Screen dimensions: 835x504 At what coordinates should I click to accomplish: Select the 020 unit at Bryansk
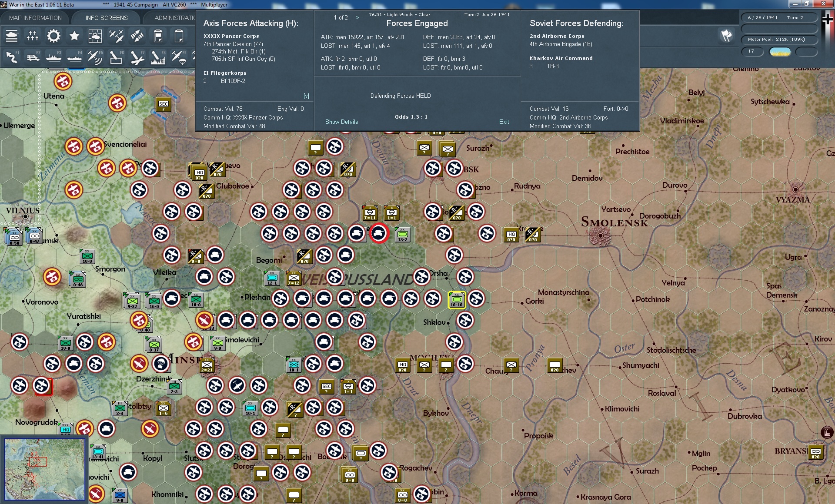(x=815, y=452)
